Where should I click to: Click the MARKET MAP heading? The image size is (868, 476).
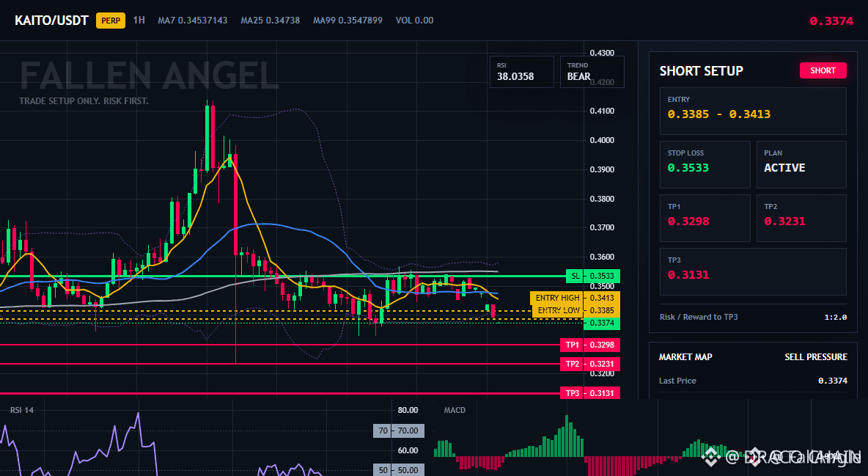tap(685, 357)
